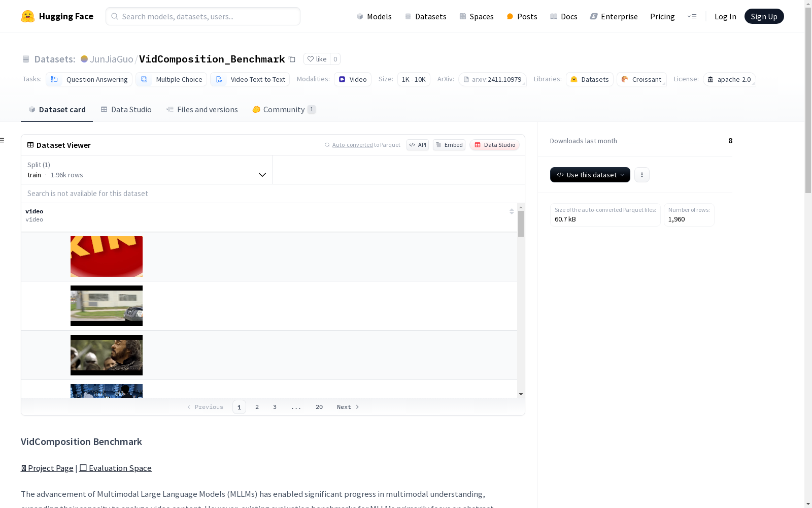This screenshot has width=812, height=508.
Task: Open the Use this dataset dropdown
Action: [x=590, y=175]
